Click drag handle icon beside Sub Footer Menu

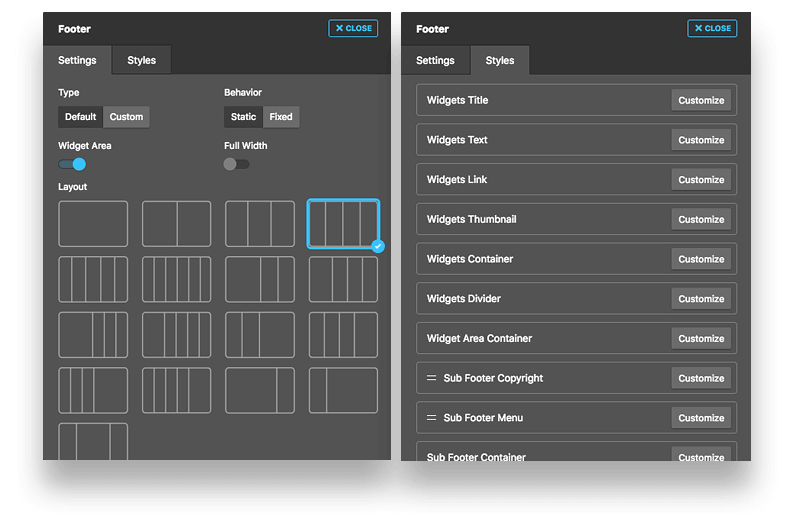432,418
